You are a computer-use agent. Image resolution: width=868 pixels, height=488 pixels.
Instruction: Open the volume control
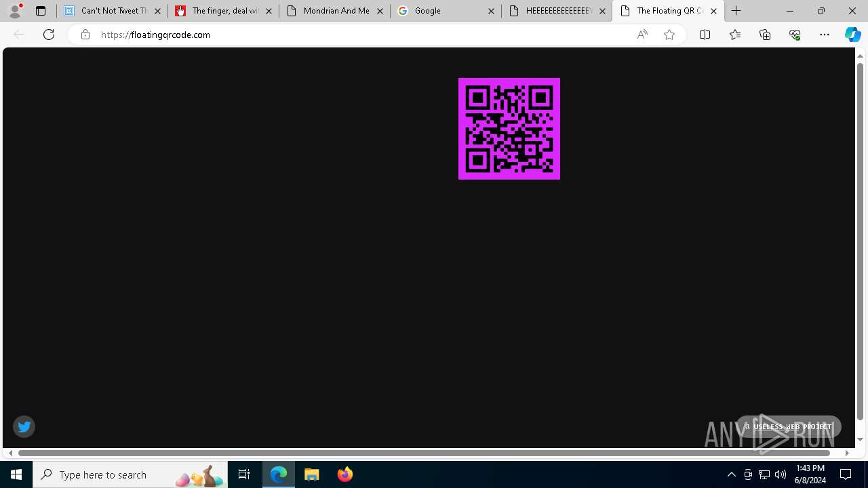pyautogui.click(x=781, y=474)
